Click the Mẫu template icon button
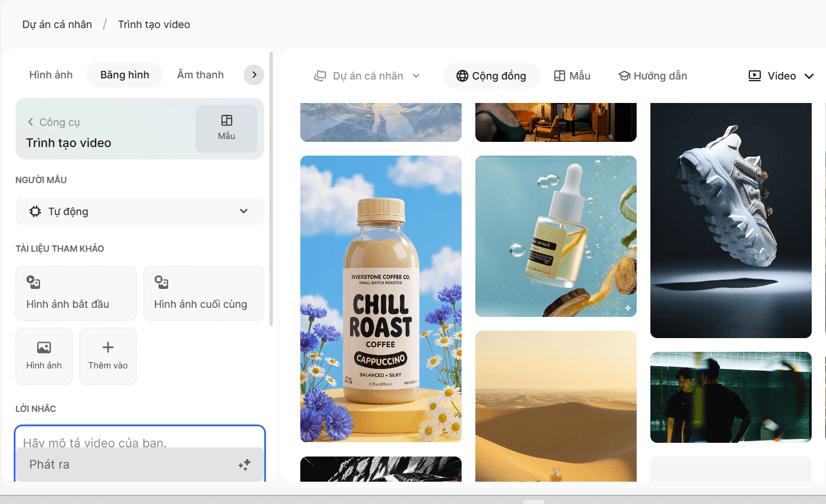826x504 pixels. (226, 128)
